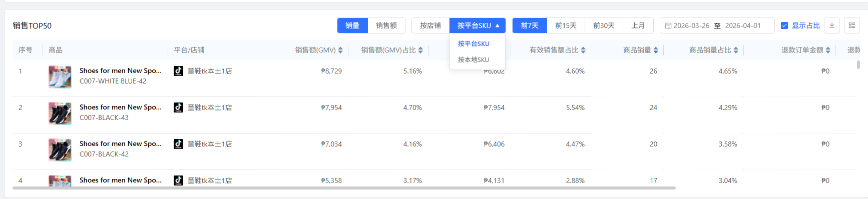
Task: Collapse the 按平台SKU dropdown
Action: 478,25
